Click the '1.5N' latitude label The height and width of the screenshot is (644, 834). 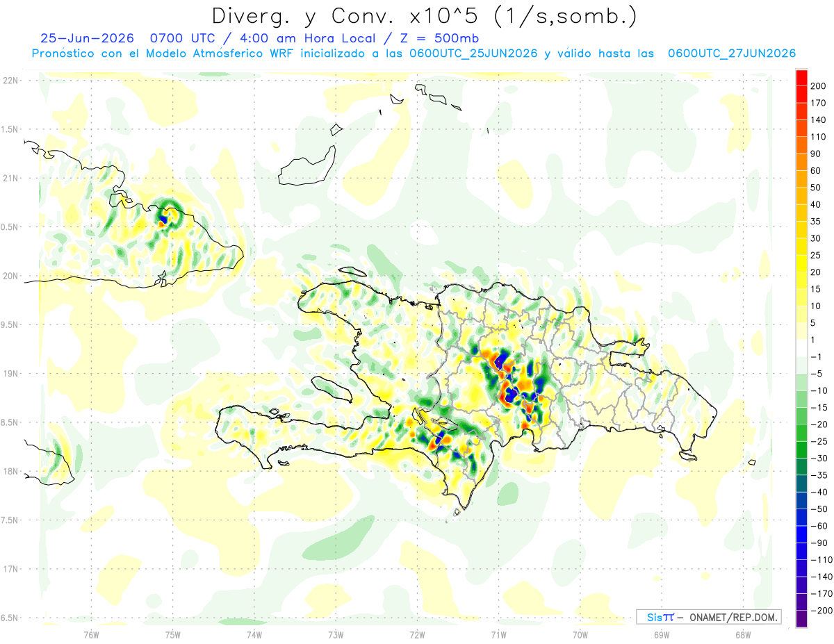[x=11, y=129]
